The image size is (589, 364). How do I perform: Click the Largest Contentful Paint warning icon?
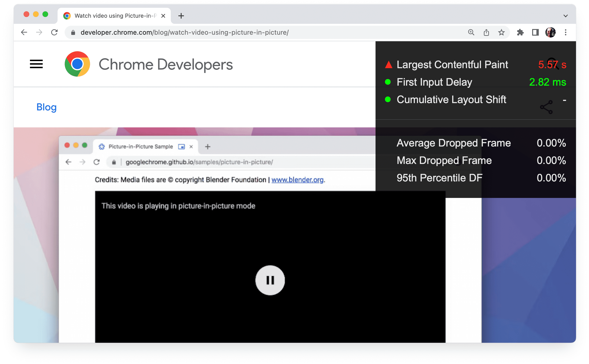(x=388, y=64)
